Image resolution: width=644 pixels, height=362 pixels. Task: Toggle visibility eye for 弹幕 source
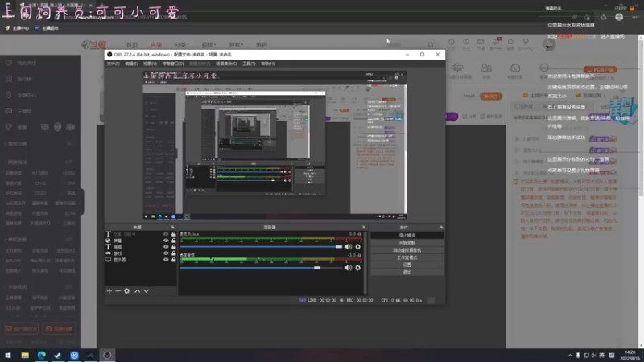[166, 241]
